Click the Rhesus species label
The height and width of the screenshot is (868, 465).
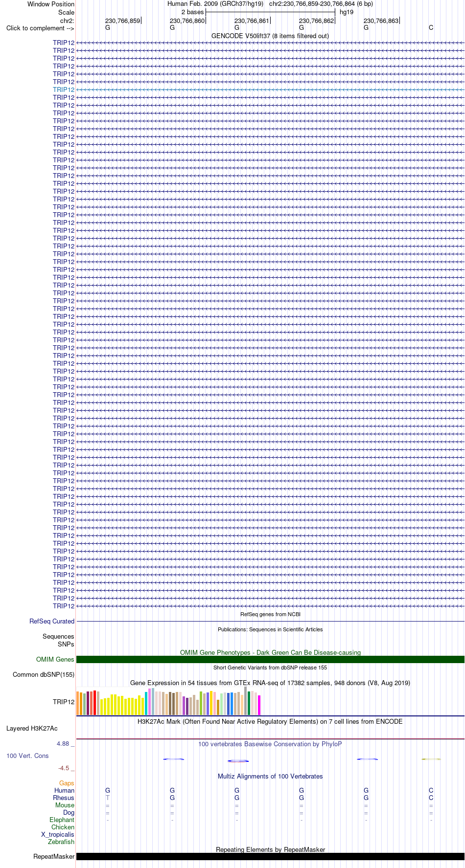(x=64, y=798)
